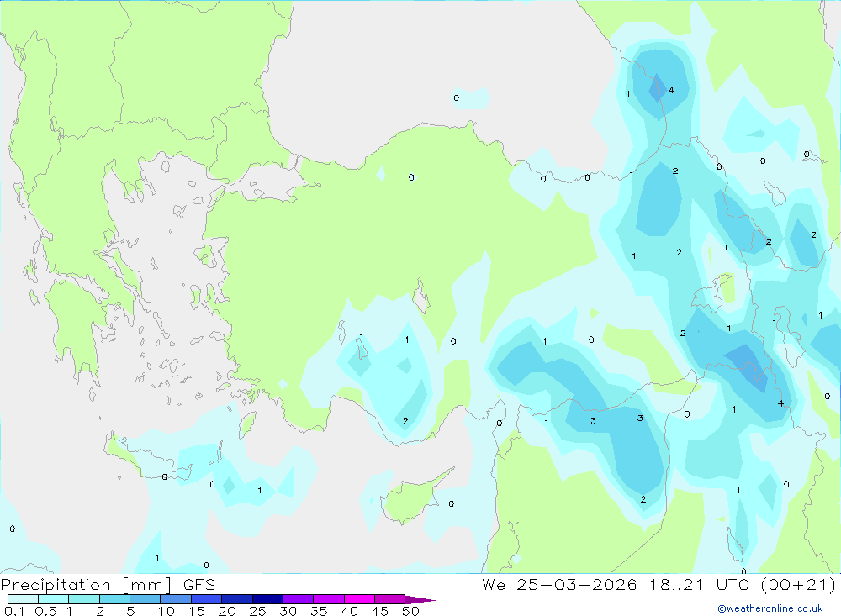The image size is (841, 616).
Task: Click the 'Precipitation [mm] GFS' title text
Action: click(x=108, y=584)
